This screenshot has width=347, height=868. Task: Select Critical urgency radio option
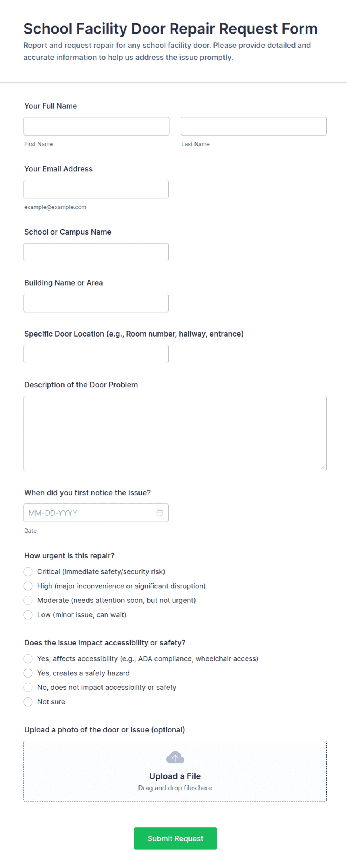click(x=28, y=571)
